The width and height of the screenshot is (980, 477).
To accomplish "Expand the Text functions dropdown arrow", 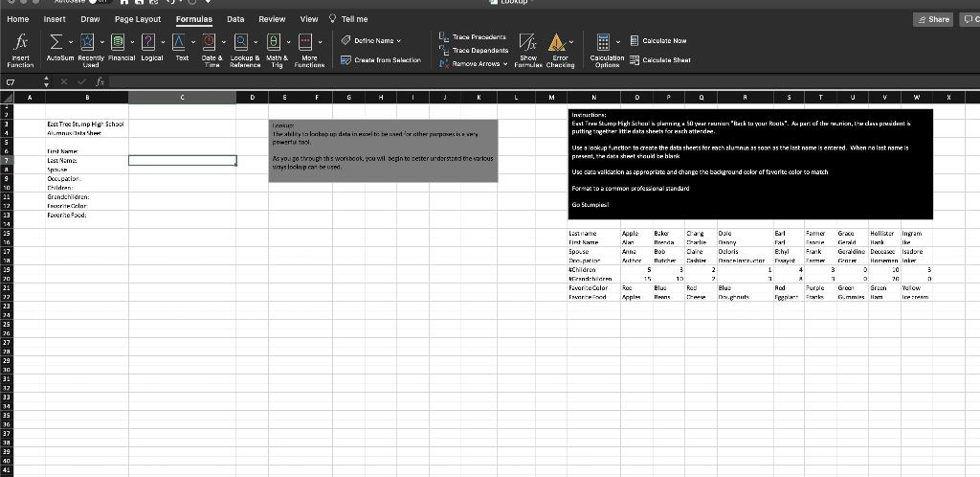I will [193, 42].
